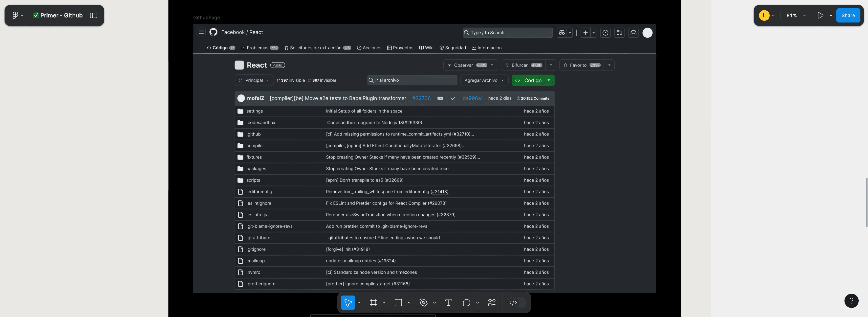Open the L user avatar menu chevron
The height and width of the screenshot is (317, 868).
click(x=773, y=15)
